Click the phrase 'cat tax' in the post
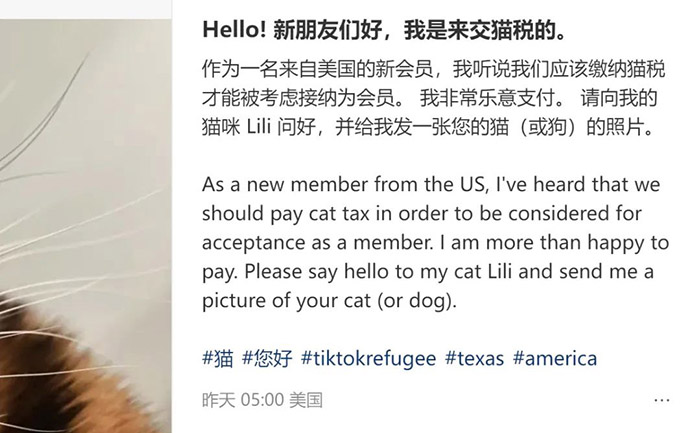 339,213
